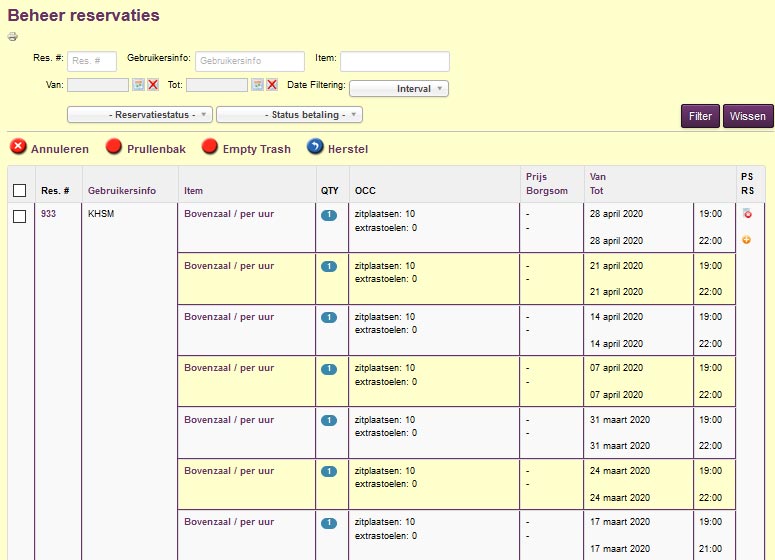This screenshot has width=775, height=560.
Task: Click payment status icon for reservation 933
Action: click(747, 214)
